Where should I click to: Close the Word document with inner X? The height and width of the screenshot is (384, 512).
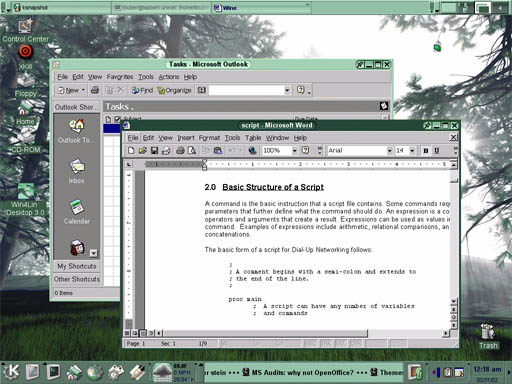click(453, 137)
